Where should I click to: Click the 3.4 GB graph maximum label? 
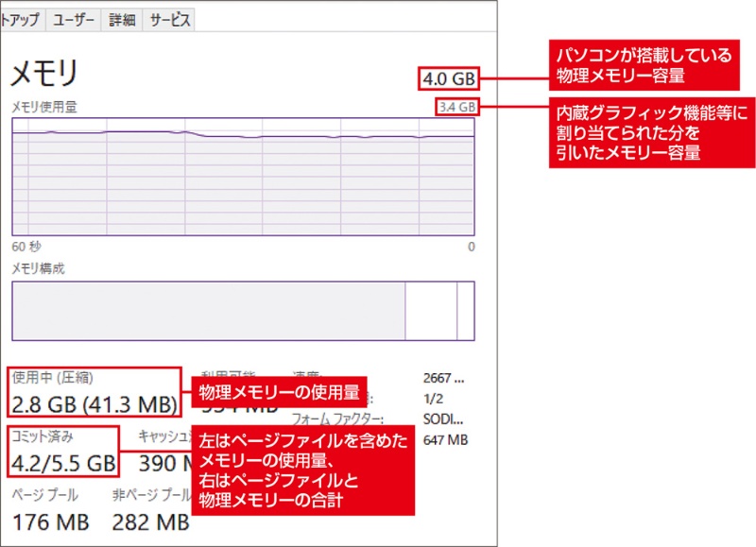[456, 106]
